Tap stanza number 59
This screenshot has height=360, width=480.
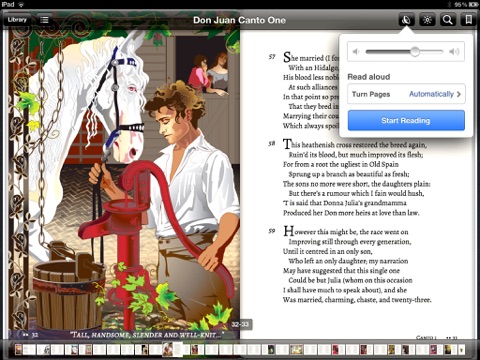pos(272,231)
